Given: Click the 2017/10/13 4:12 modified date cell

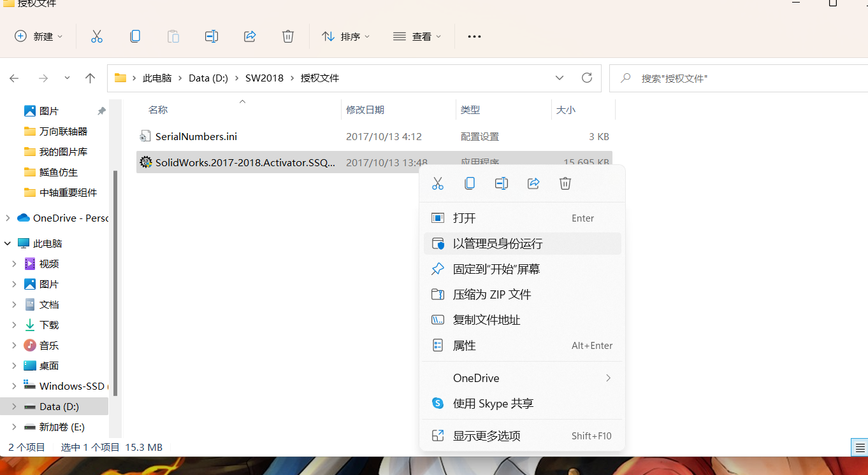Looking at the screenshot, I should pyautogui.click(x=384, y=136).
